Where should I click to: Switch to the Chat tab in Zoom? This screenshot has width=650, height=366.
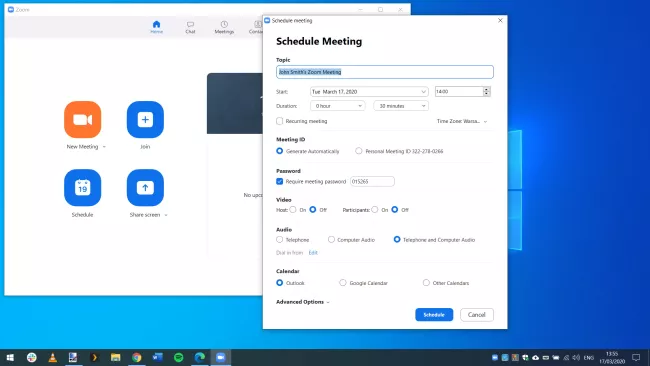[190, 27]
